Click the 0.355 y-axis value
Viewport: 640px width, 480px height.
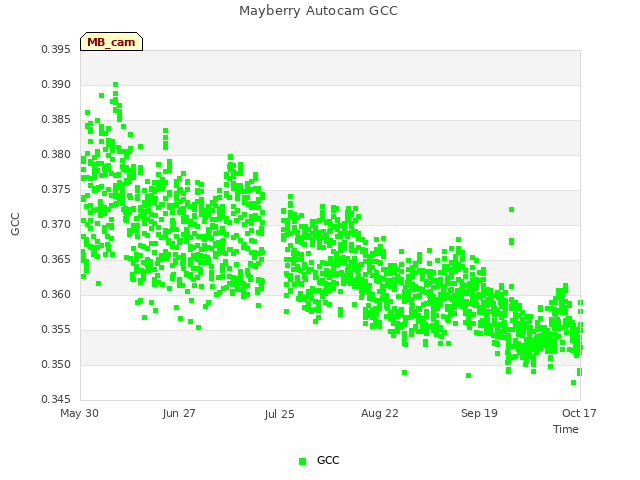(x=56, y=329)
